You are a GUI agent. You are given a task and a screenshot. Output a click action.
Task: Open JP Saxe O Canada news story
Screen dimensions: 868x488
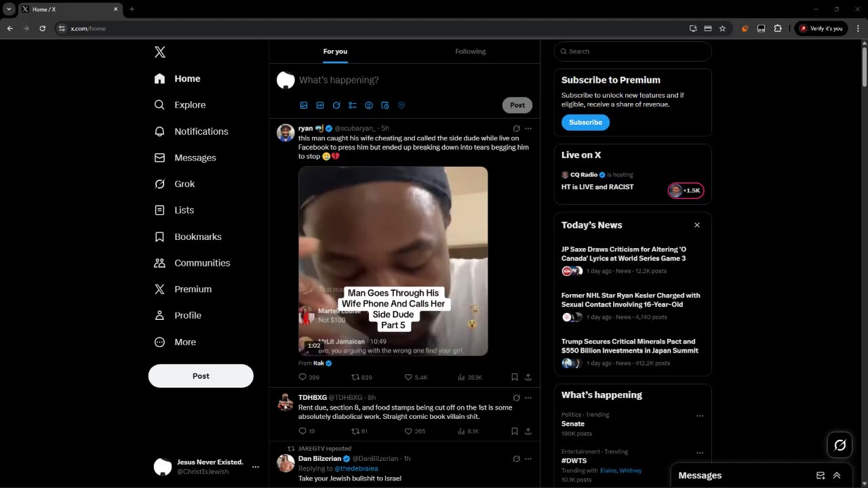coord(633,260)
